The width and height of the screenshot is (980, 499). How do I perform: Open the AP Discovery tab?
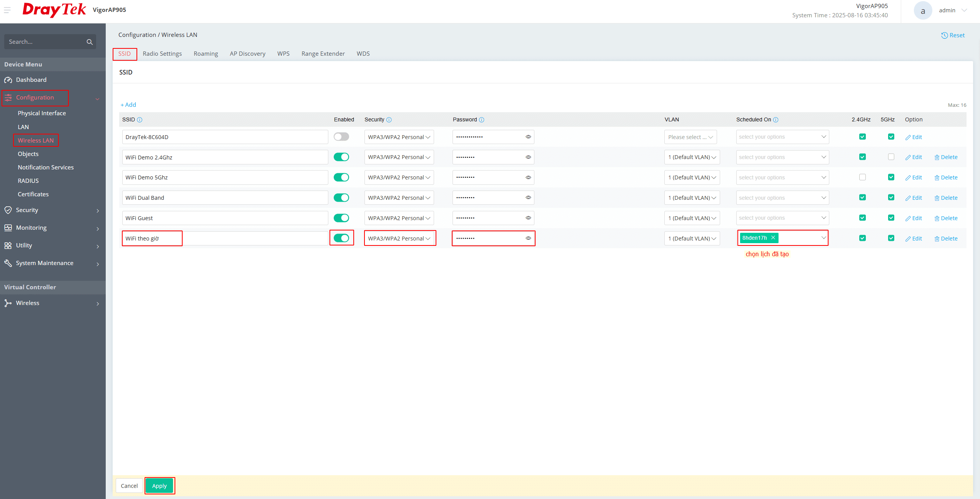coord(248,54)
